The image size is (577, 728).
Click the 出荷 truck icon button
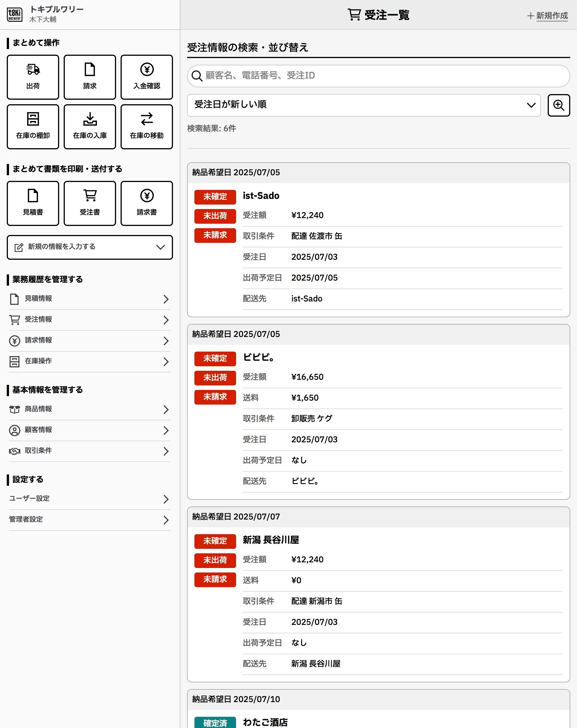tap(33, 77)
